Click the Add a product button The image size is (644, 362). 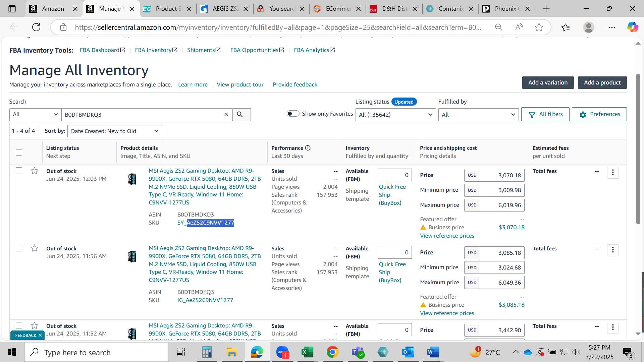click(x=602, y=82)
